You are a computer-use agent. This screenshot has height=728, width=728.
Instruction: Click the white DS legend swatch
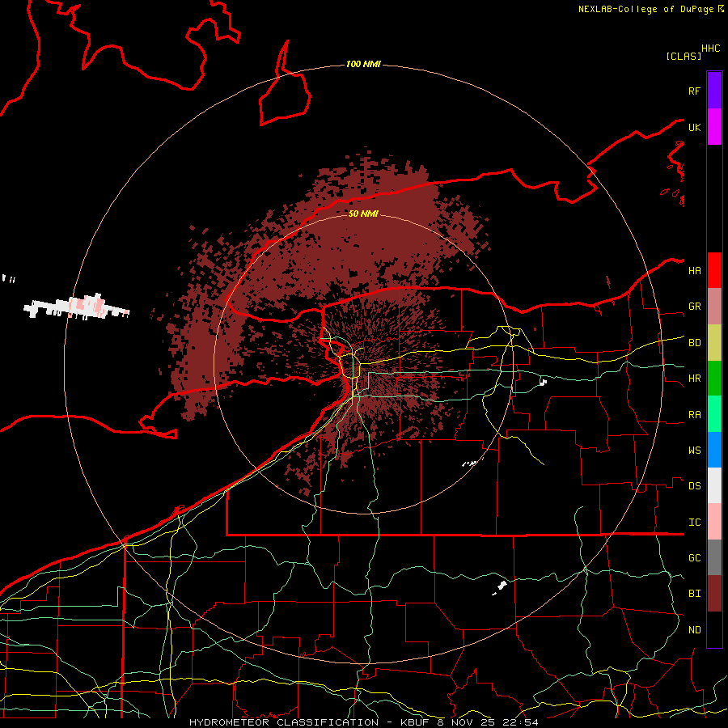point(714,485)
